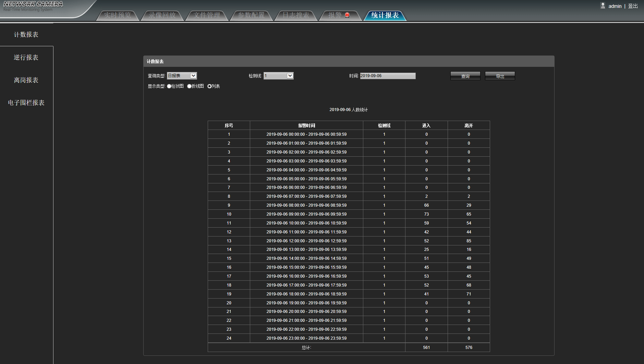
Task: Select 逆行报表 in the sidebar
Action: 26,58
